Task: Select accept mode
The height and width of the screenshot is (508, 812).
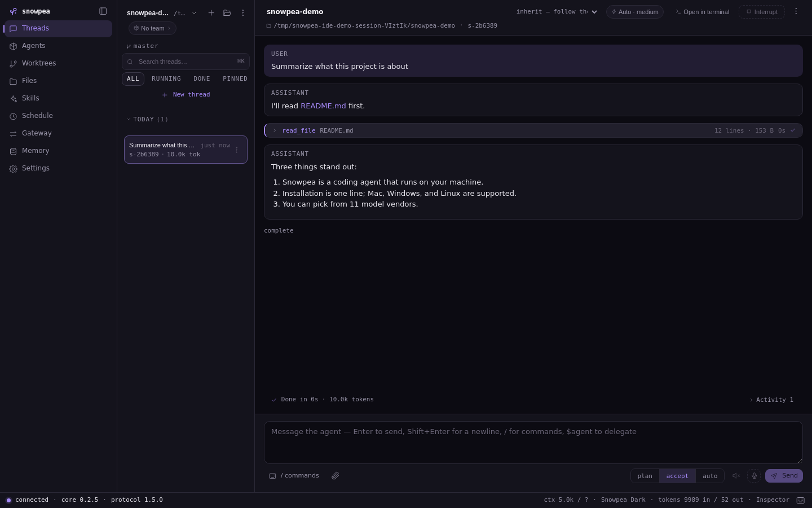Action: point(677,476)
